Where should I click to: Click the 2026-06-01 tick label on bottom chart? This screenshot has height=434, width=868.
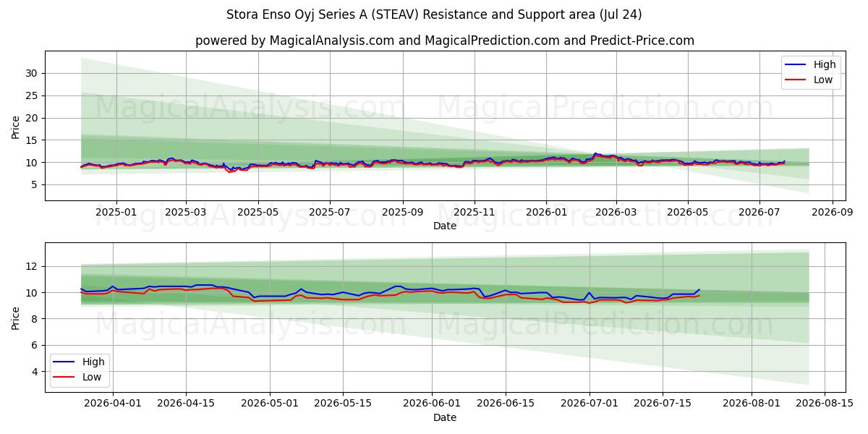[432, 404]
